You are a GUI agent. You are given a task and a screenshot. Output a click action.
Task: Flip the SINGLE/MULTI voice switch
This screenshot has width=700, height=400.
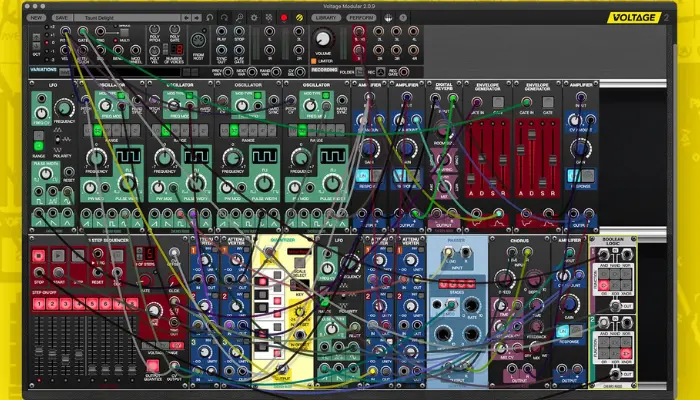125,33
